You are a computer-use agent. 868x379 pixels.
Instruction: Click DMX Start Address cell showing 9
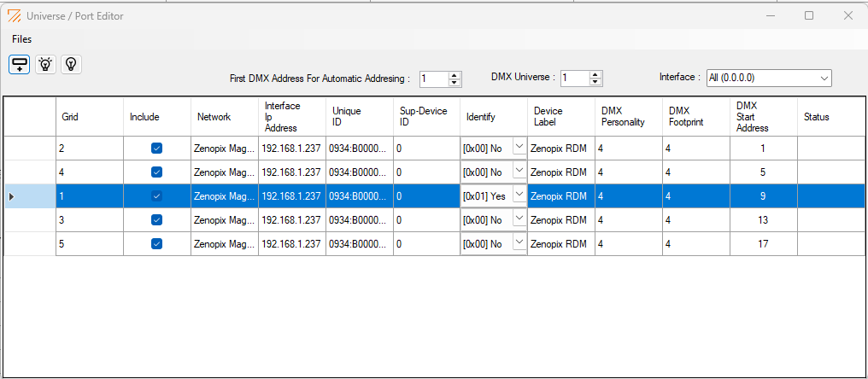click(764, 195)
